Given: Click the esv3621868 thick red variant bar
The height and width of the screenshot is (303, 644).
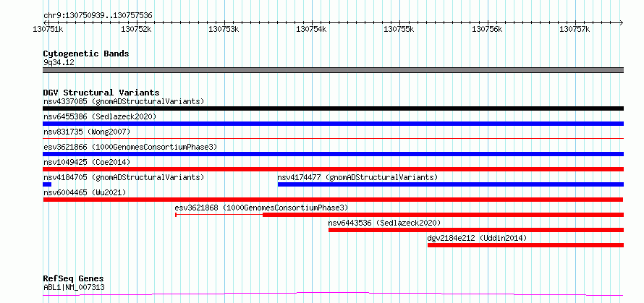Looking at the screenshot, I should coord(443,215).
